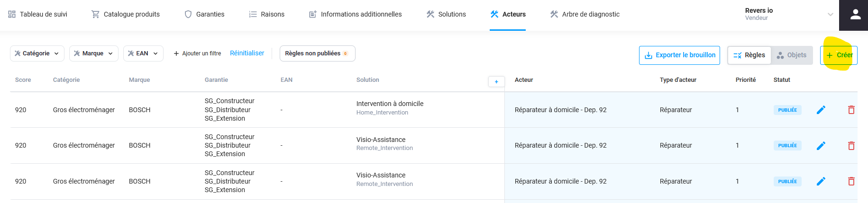Screen dimensions: 868x203
Task: Click the plus icon beside the Solution column
Action: (496, 82)
